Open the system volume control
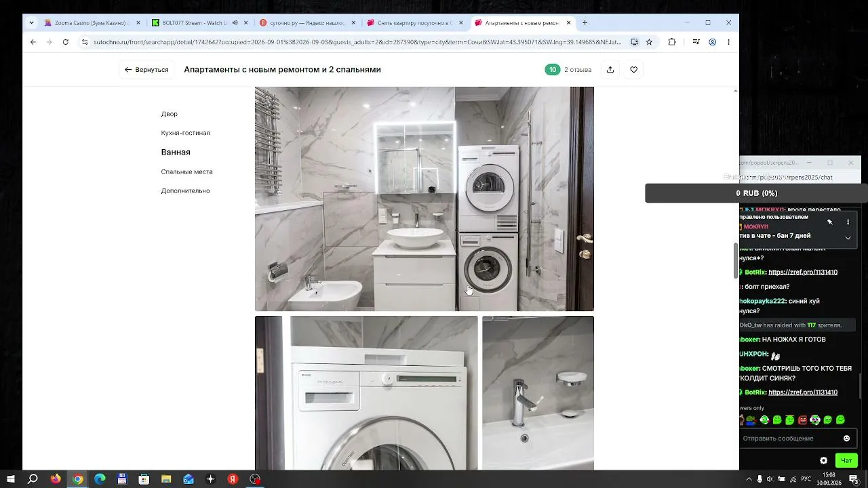Image resolution: width=868 pixels, height=488 pixels. 770,479
